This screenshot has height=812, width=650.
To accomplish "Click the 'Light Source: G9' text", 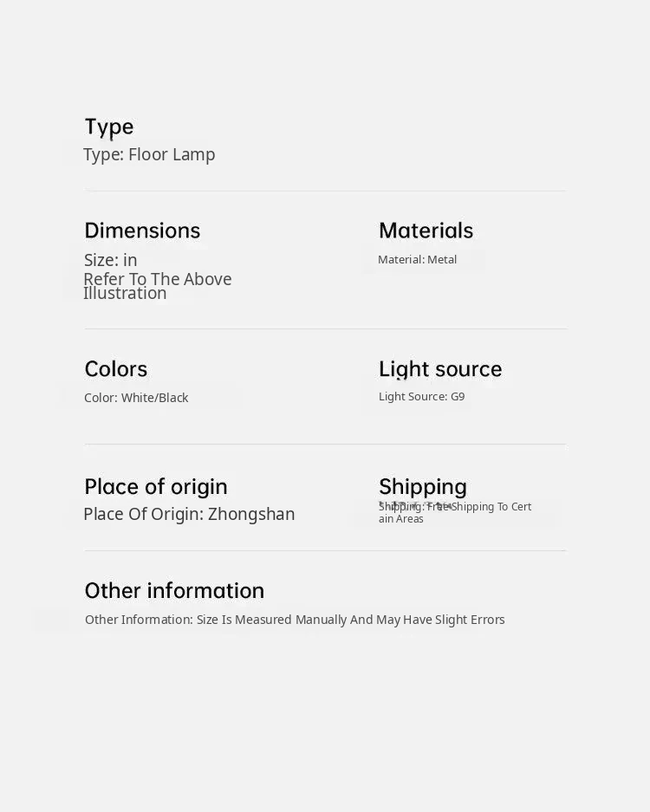I will click(x=421, y=397).
